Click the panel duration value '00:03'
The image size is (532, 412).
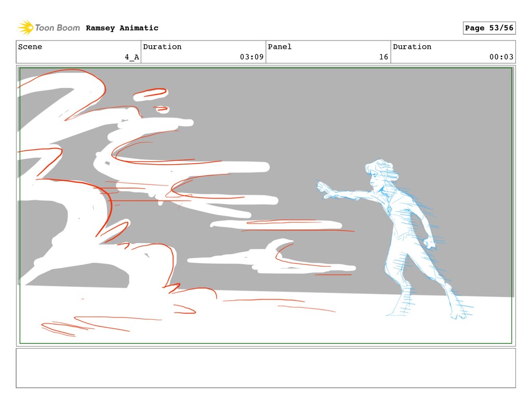(501, 57)
